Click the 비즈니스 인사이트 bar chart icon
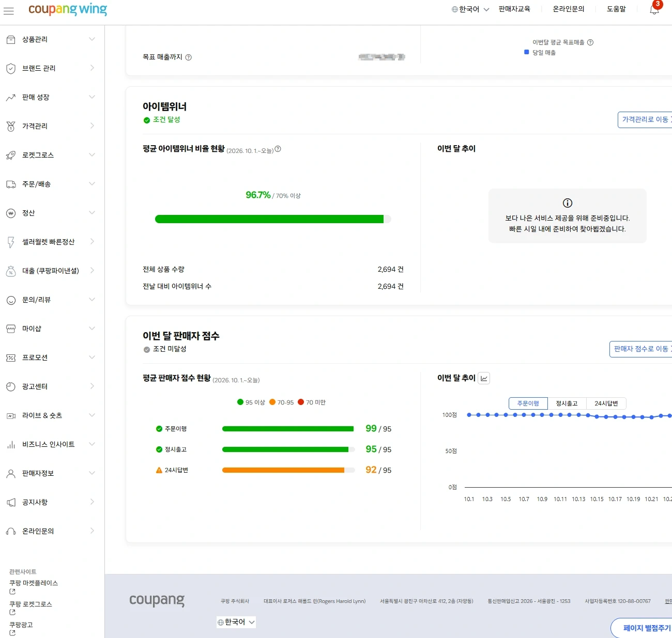The height and width of the screenshot is (638, 672). click(x=11, y=444)
